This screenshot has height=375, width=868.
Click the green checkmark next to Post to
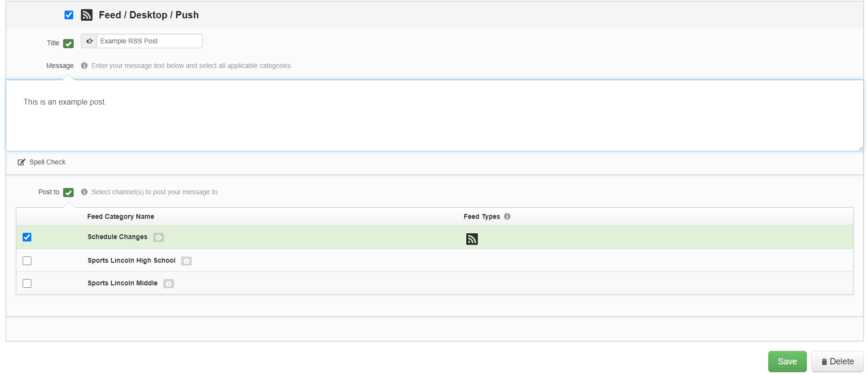(x=68, y=193)
